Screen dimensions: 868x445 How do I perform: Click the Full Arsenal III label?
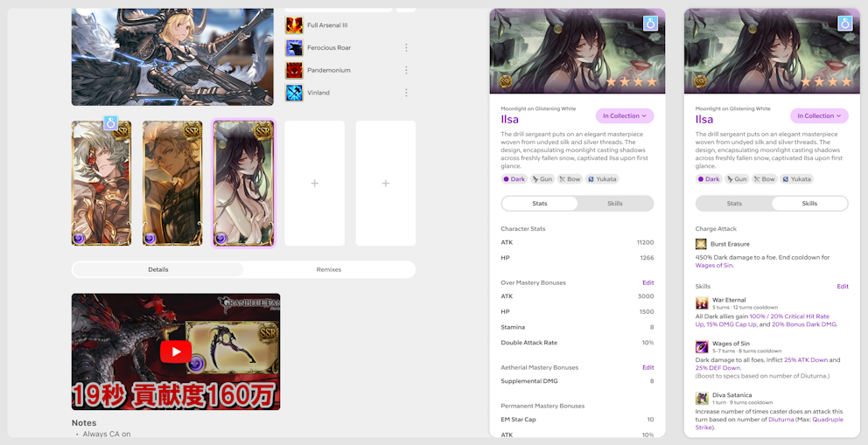pos(328,25)
